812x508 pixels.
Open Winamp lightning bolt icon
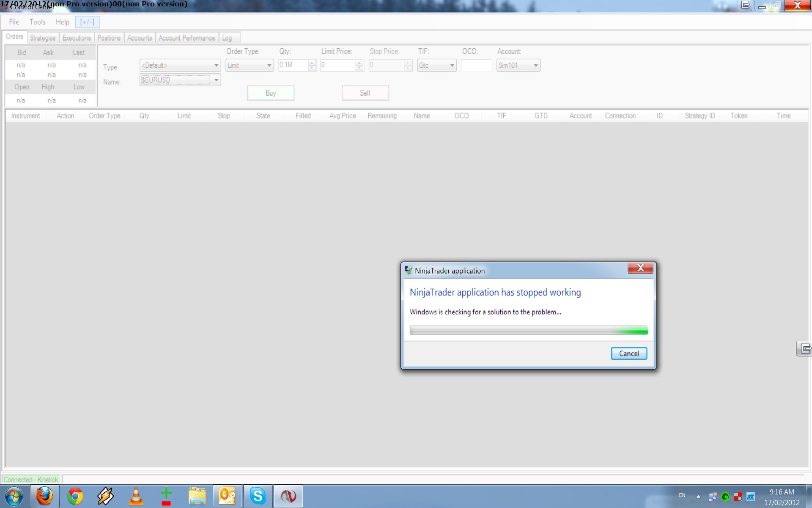coord(105,496)
